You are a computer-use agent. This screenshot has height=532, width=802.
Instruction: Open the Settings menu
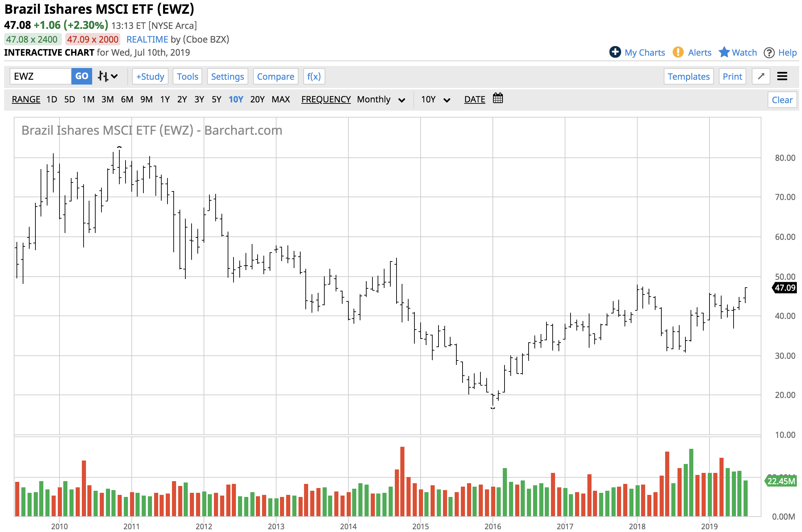click(x=227, y=76)
